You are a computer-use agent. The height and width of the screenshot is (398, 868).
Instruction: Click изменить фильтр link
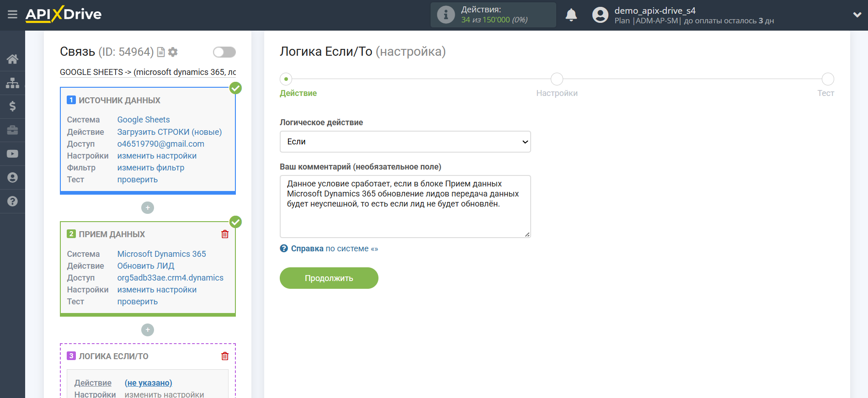point(151,168)
